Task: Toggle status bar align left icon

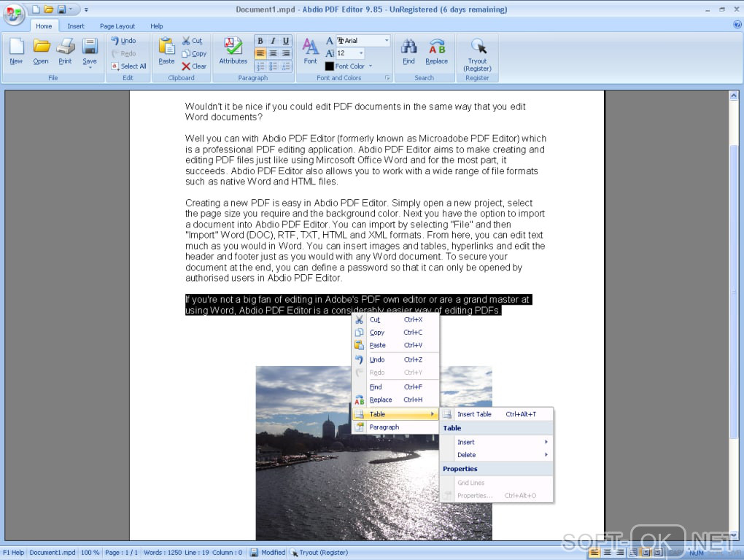Action: click(x=594, y=553)
